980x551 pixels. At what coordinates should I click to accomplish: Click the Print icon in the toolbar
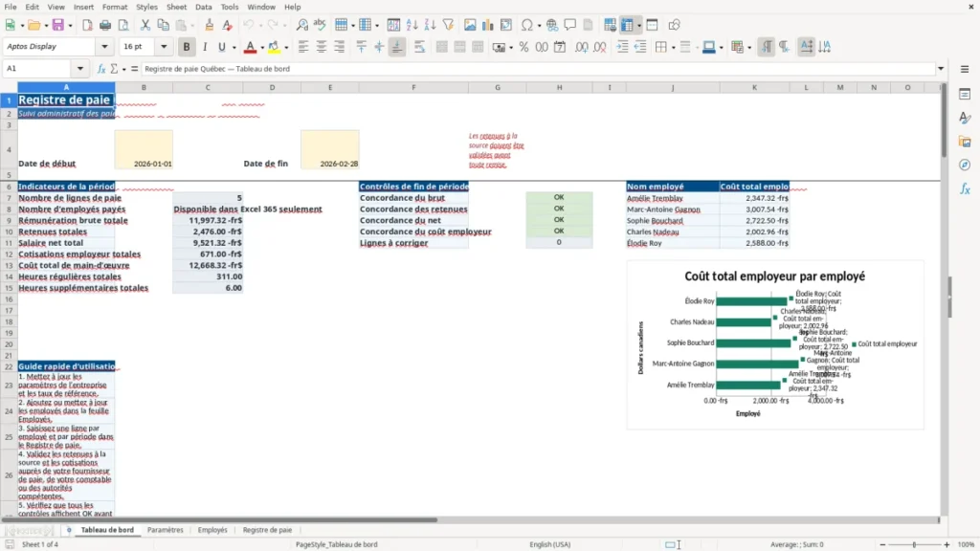pos(105,25)
